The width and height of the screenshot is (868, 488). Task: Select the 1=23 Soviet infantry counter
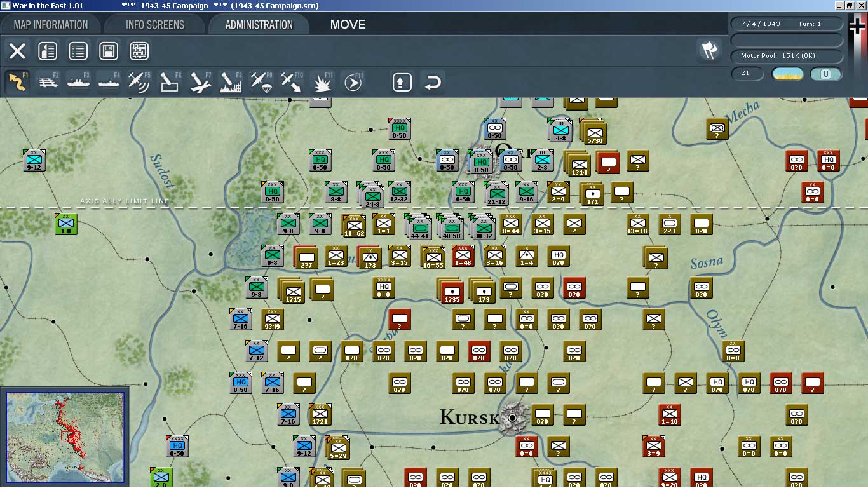tap(336, 255)
